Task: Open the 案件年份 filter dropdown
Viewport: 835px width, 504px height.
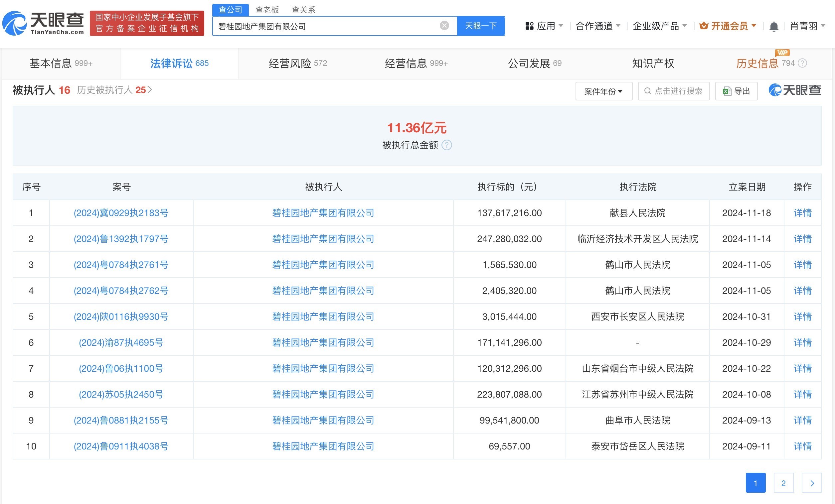Action: [x=603, y=91]
